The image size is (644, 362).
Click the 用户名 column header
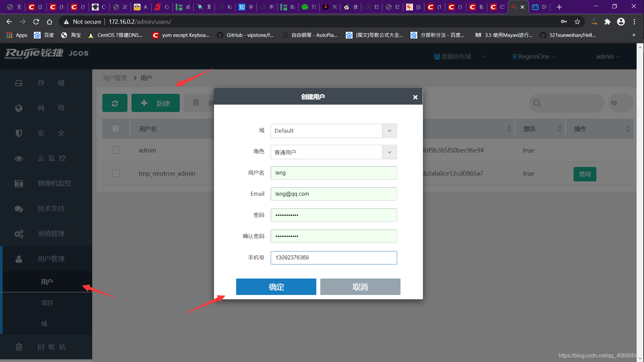[x=148, y=129]
